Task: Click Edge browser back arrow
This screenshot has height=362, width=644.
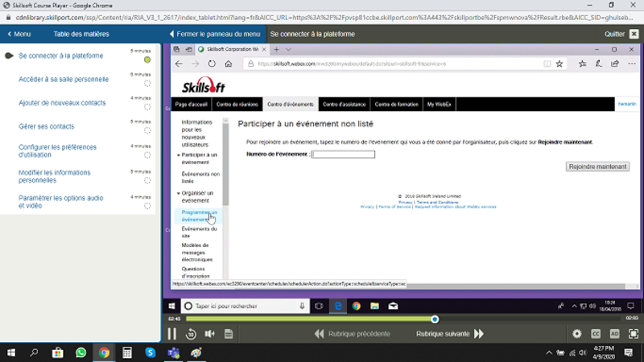Action: [x=179, y=64]
